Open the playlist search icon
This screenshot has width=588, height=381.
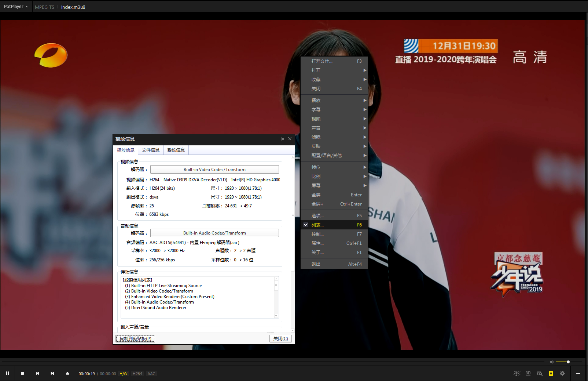tap(539, 373)
